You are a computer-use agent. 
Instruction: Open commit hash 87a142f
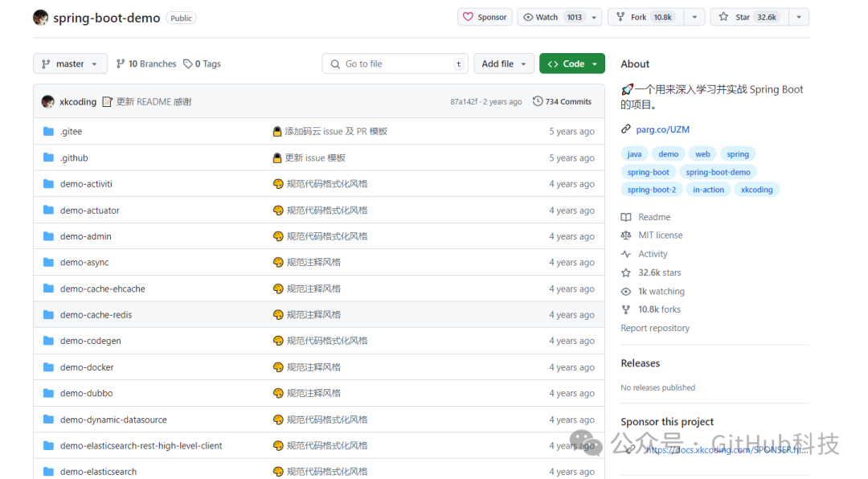[464, 102]
